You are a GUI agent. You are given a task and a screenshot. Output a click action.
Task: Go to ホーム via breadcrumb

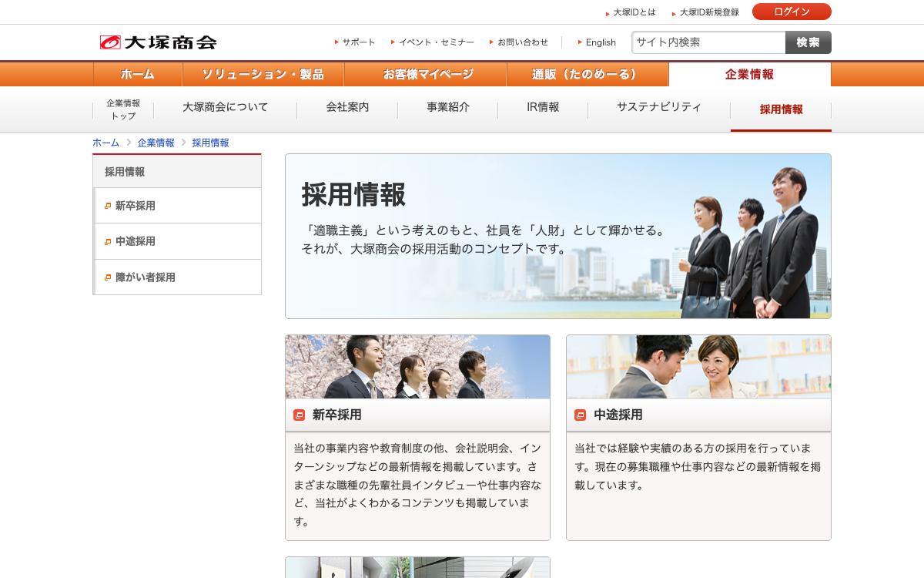(x=106, y=143)
